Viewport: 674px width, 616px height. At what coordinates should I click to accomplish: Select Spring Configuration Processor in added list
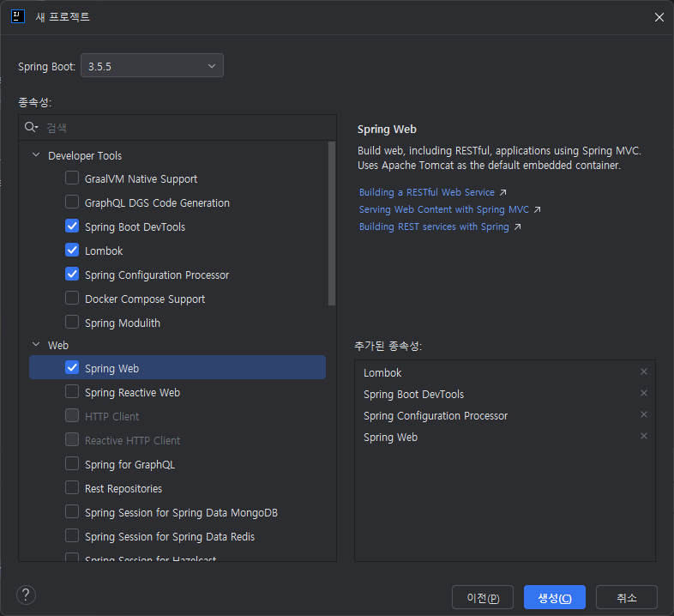(x=436, y=416)
